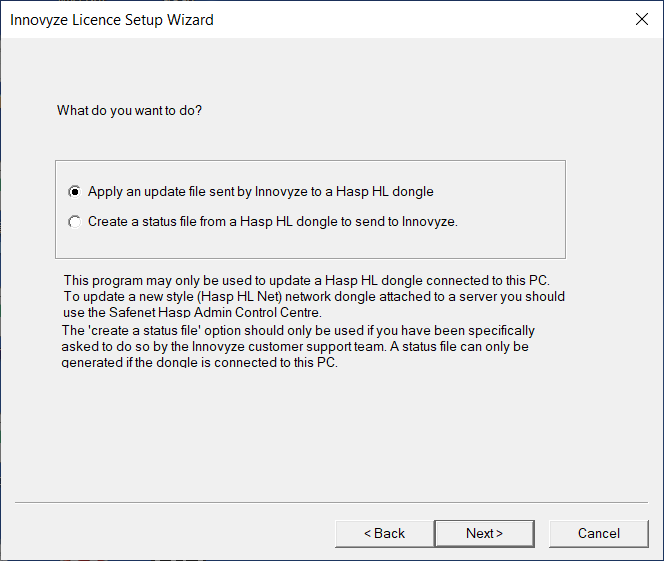
Task: Click the status file can only be generated text
Action: click(295, 355)
